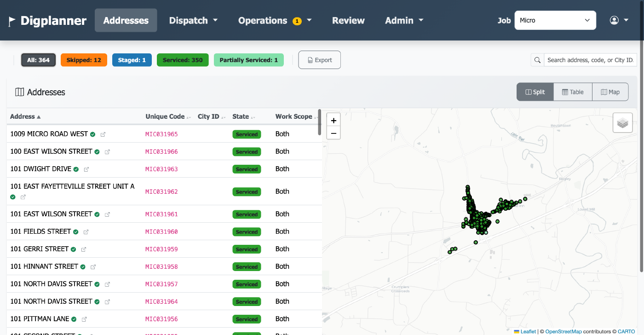
Task: Filter by Partially Serviced: 1
Action: (x=249, y=60)
